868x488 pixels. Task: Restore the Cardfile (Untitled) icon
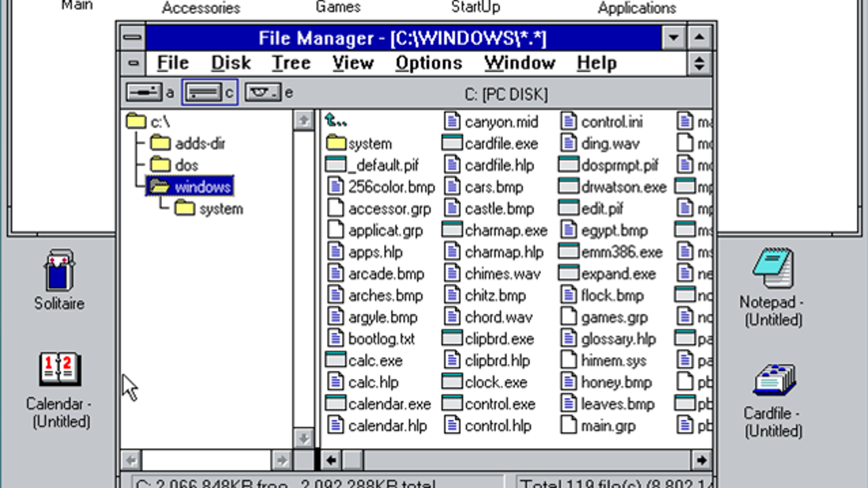click(x=774, y=380)
